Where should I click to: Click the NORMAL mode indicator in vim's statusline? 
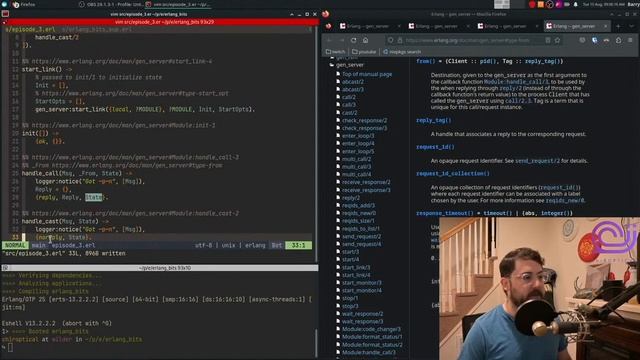pyautogui.click(x=15, y=245)
